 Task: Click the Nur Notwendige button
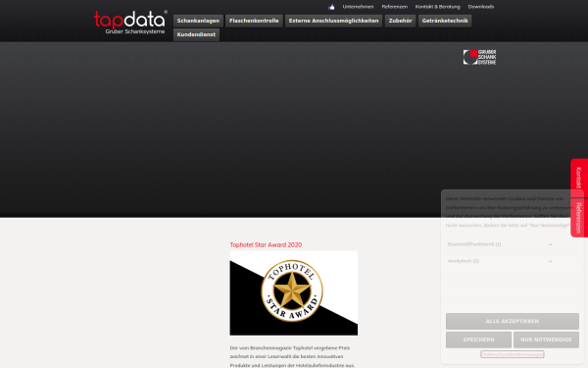(x=546, y=340)
